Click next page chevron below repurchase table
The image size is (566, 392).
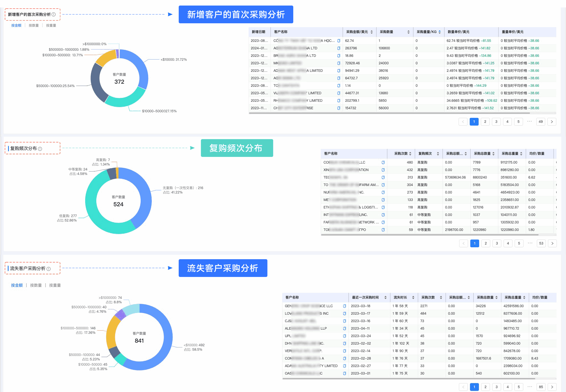552,243
